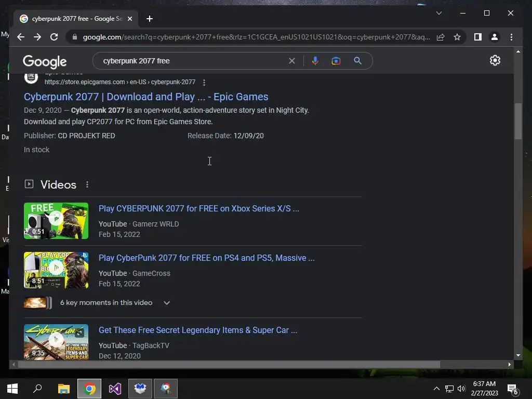The width and height of the screenshot is (532, 399).
Task: Search by image with camera icon
Action: tap(336, 61)
